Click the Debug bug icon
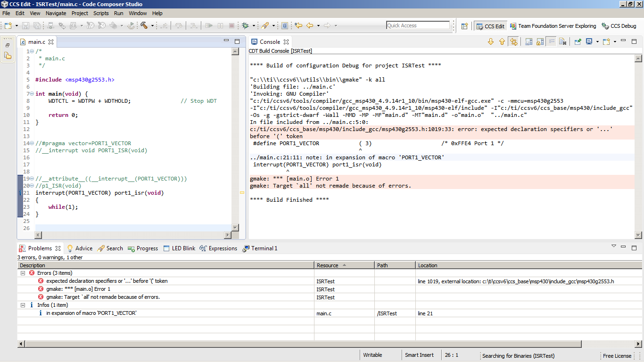 pos(246,25)
